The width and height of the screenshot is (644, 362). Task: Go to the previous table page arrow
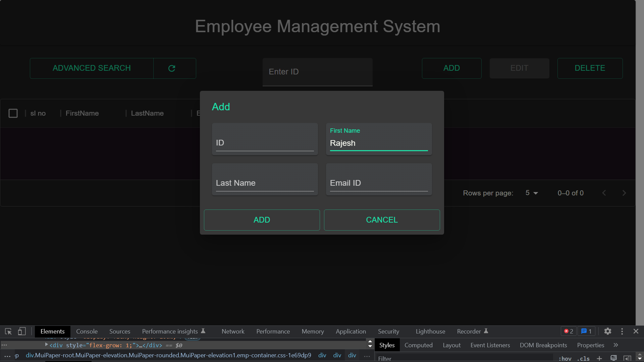point(604,193)
